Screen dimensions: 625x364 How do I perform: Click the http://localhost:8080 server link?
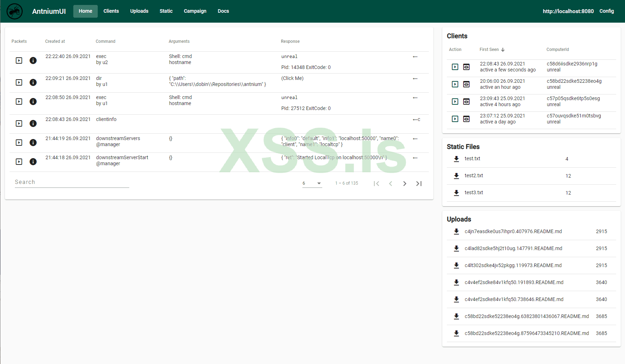click(568, 11)
